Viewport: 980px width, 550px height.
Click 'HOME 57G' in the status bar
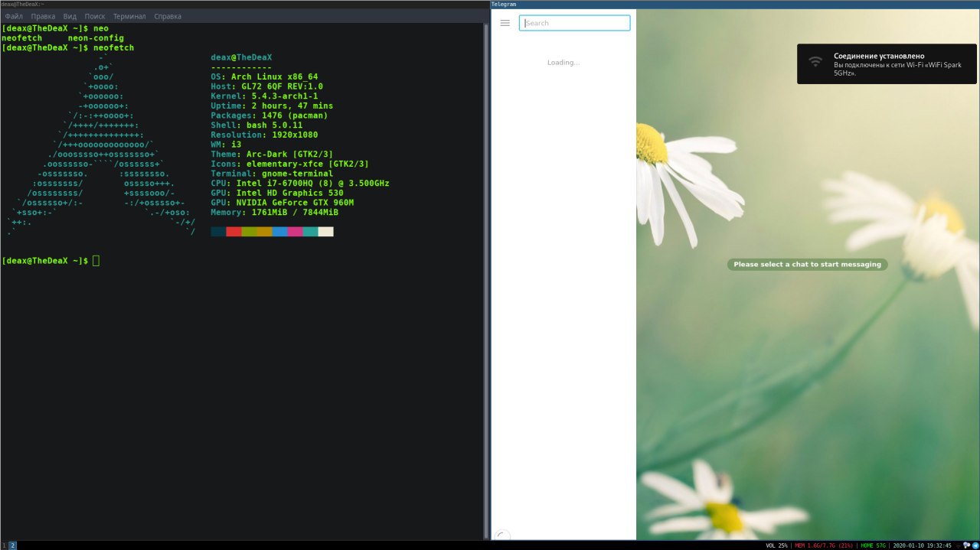(x=874, y=545)
